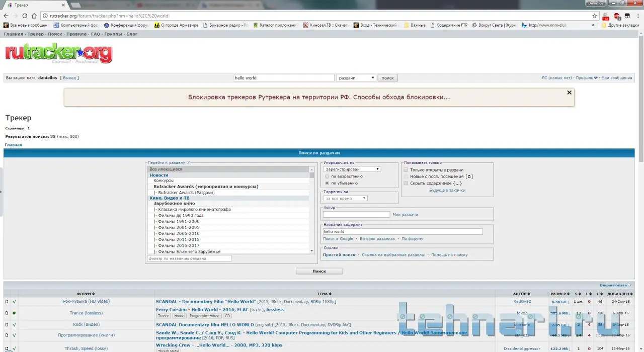Bookmark this page with the star icon
This screenshot has width=644, height=352.
[x=595, y=16]
